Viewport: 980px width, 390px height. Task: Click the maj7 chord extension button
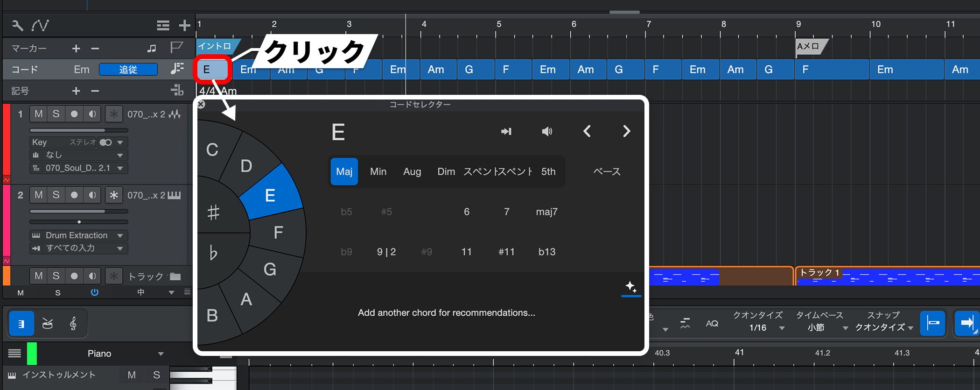[x=546, y=212]
